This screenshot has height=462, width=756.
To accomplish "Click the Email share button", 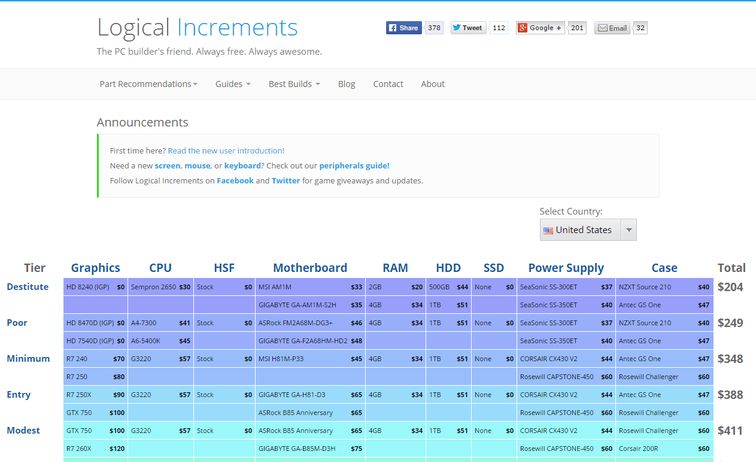I will (612, 28).
